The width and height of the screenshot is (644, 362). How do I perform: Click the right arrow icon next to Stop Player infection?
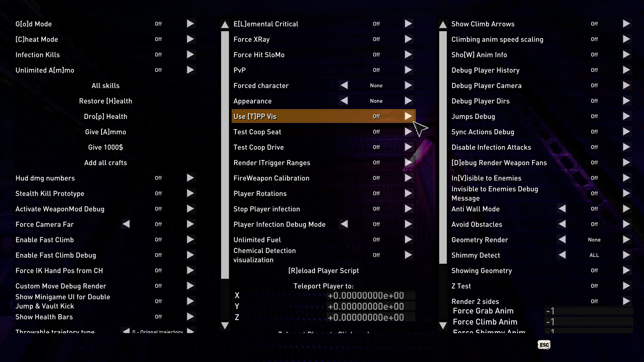pos(408,209)
